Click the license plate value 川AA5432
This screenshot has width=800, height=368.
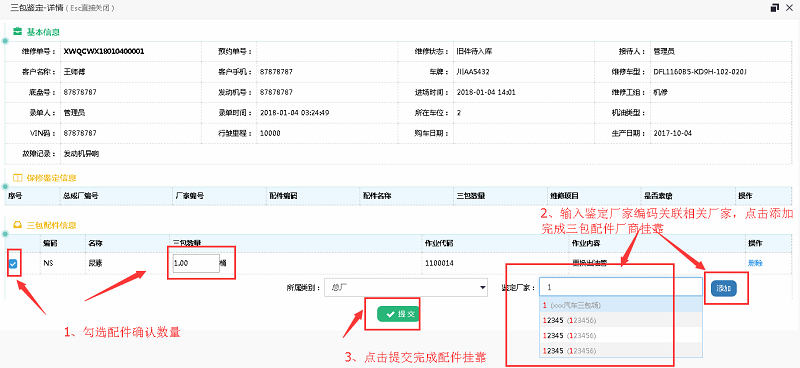point(473,72)
